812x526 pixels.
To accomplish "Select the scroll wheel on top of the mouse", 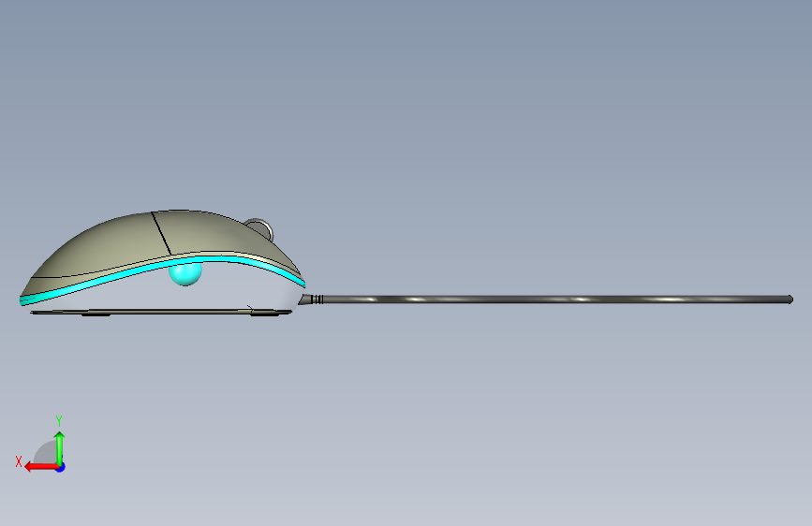I will pos(260,228).
